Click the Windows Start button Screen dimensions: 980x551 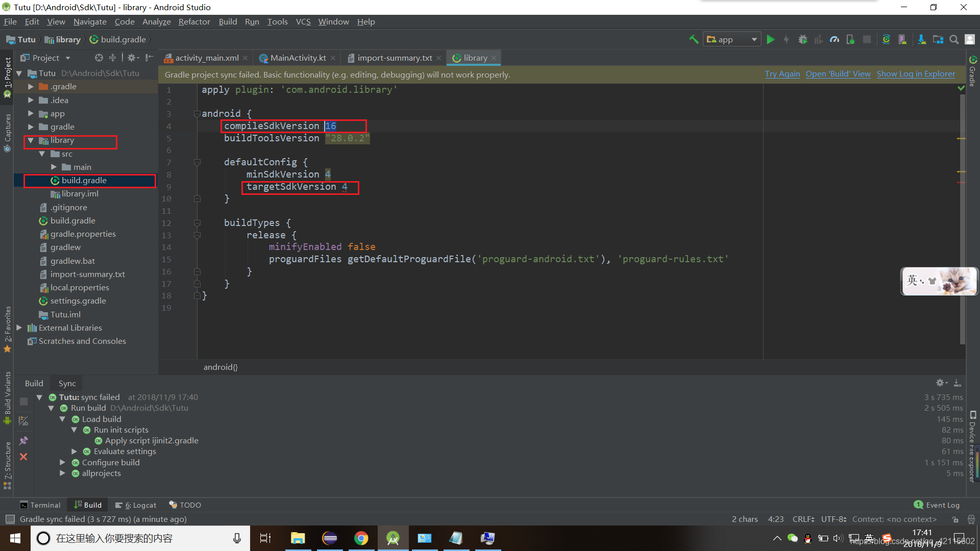(x=15, y=538)
